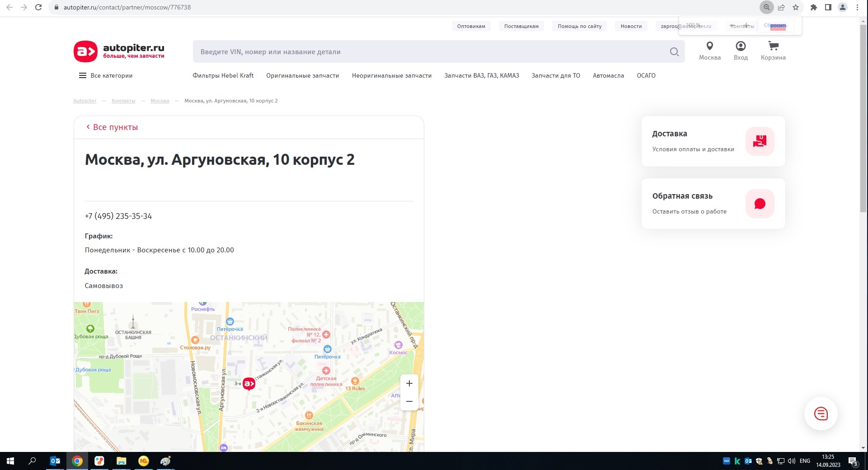
Task: Open Outlook from the taskbar
Action: click(x=55, y=461)
